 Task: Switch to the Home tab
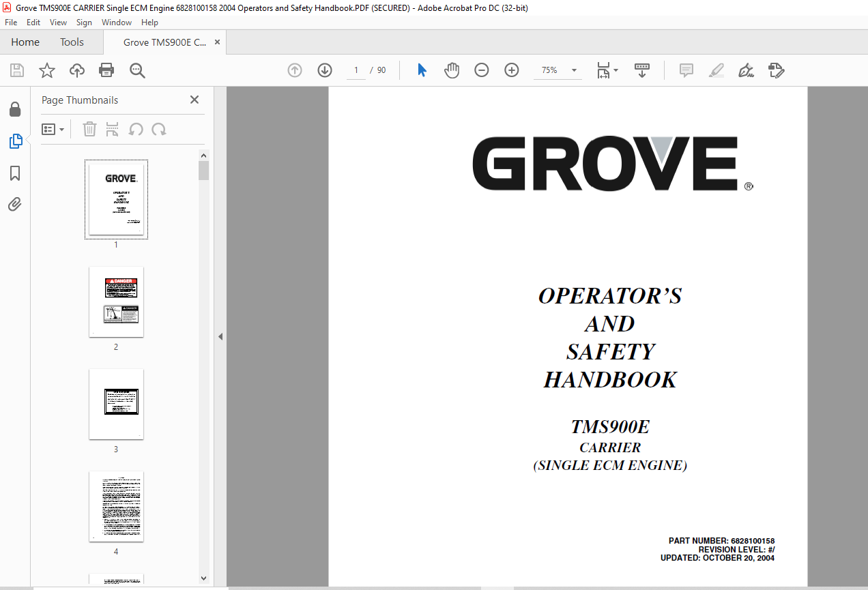coord(25,42)
